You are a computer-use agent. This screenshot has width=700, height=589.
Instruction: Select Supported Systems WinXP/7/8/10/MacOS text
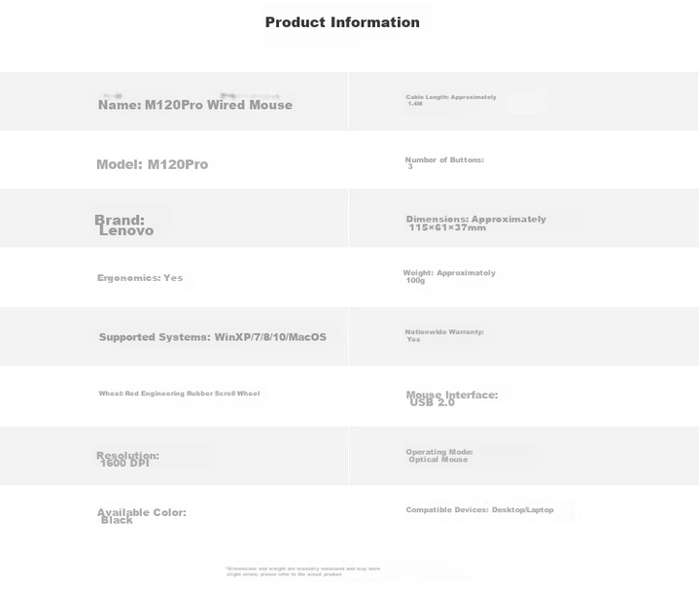click(213, 337)
